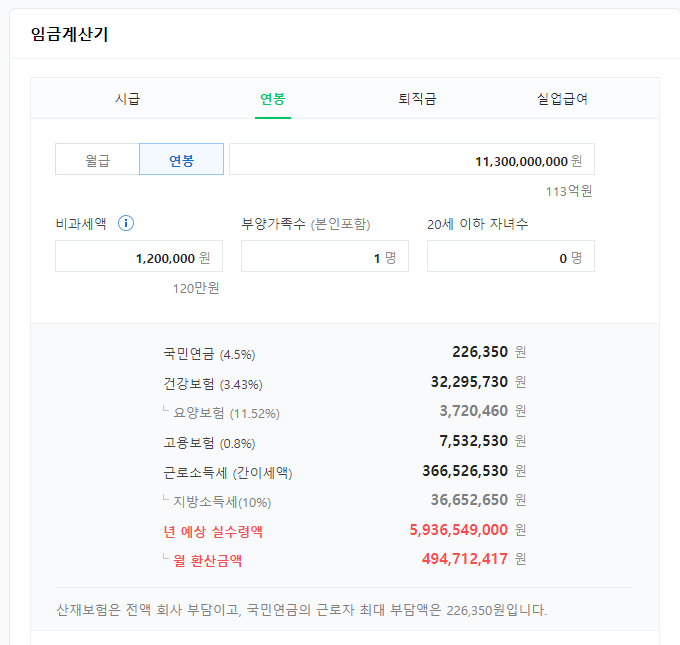The height and width of the screenshot is (645, 680).
Task: Click the 국민연금 (4.5%) row label
Action: tap(209, 353)
